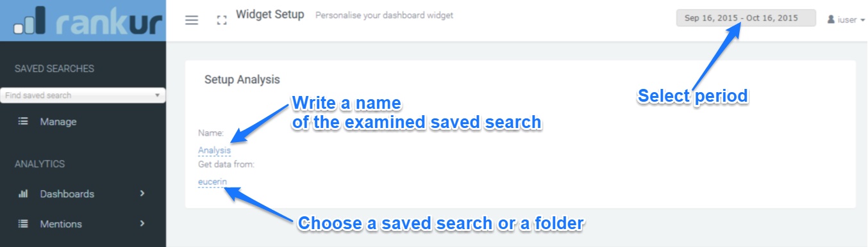Image resolution: width=868 pixels, height=247 pixels.
Task: Expand the Mentions submenu chevron
Action: click(142, 223)
